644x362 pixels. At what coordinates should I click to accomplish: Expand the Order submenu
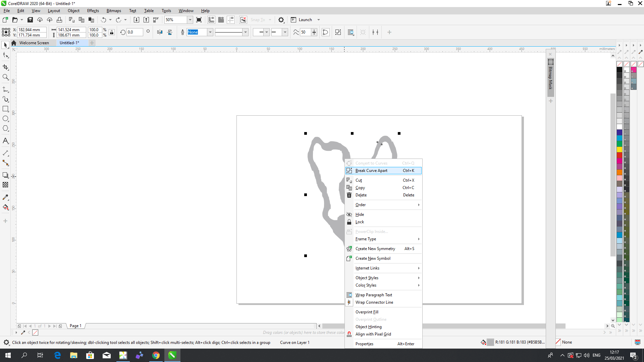click(383, 205)
